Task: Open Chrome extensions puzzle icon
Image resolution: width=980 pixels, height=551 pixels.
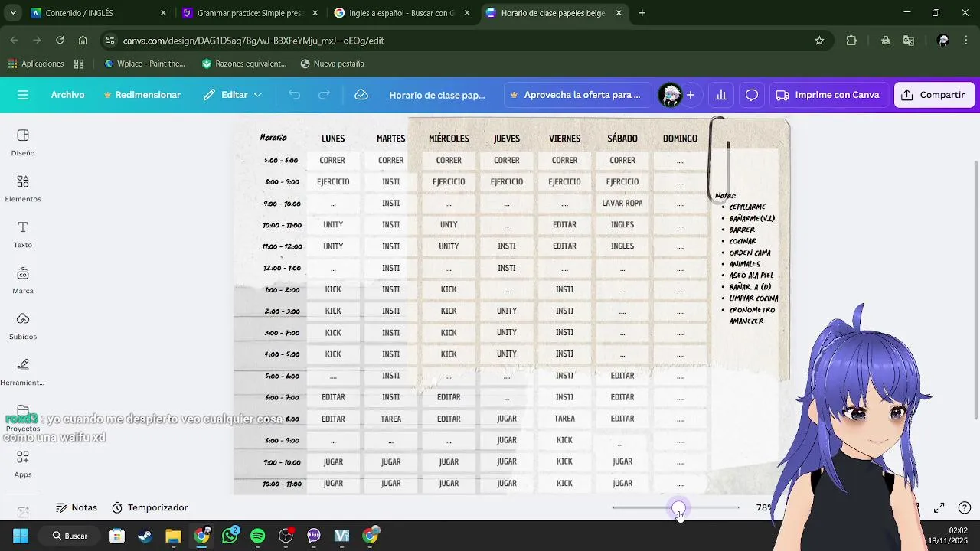Action: click(851, 41)
